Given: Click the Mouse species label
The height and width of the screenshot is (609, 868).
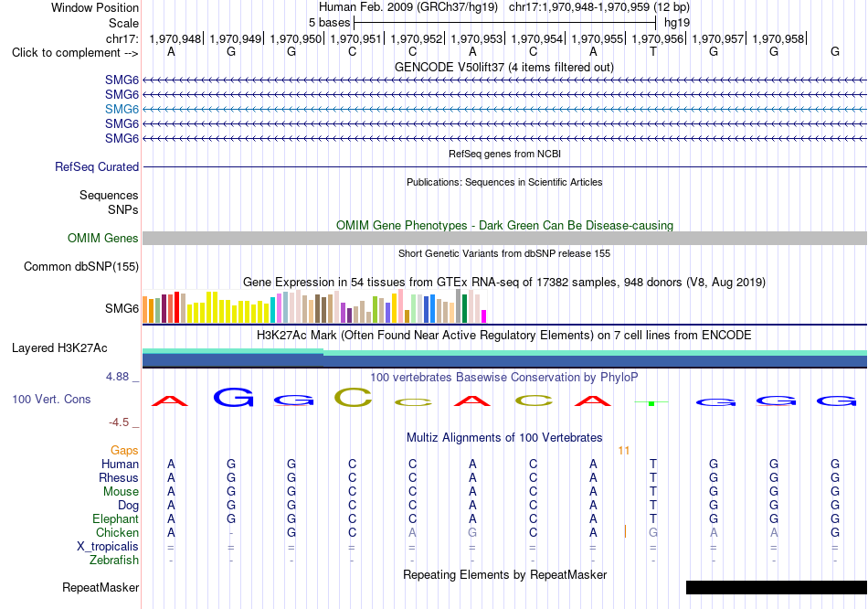Looking at the screenshot, I should [x=122, y=492].
